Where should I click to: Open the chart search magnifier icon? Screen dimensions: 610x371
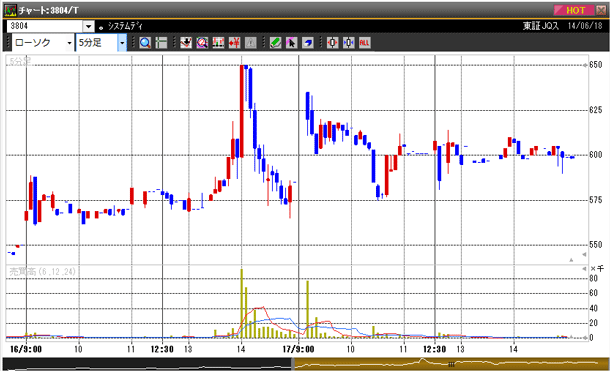pos(202,43)
